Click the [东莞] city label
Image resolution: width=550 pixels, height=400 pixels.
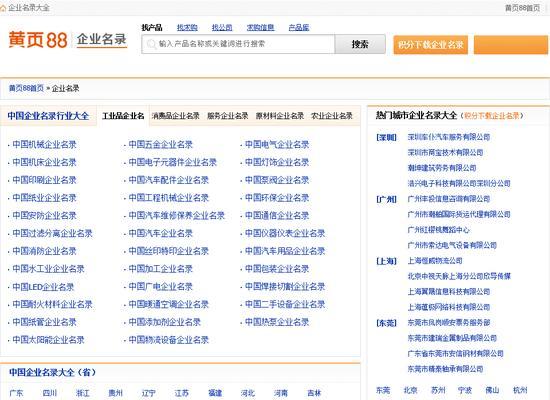click(386, 323)
